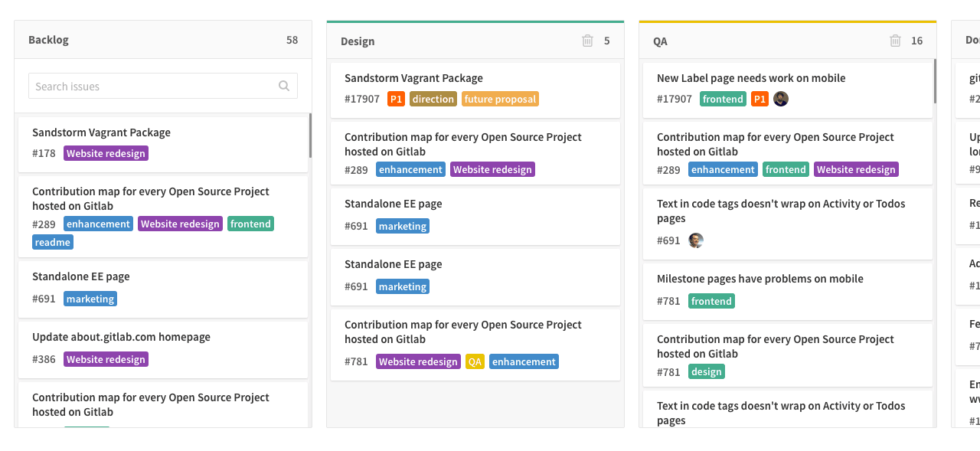
Task: Click the QA column scrollbar
Action: (x=935, y=81)
